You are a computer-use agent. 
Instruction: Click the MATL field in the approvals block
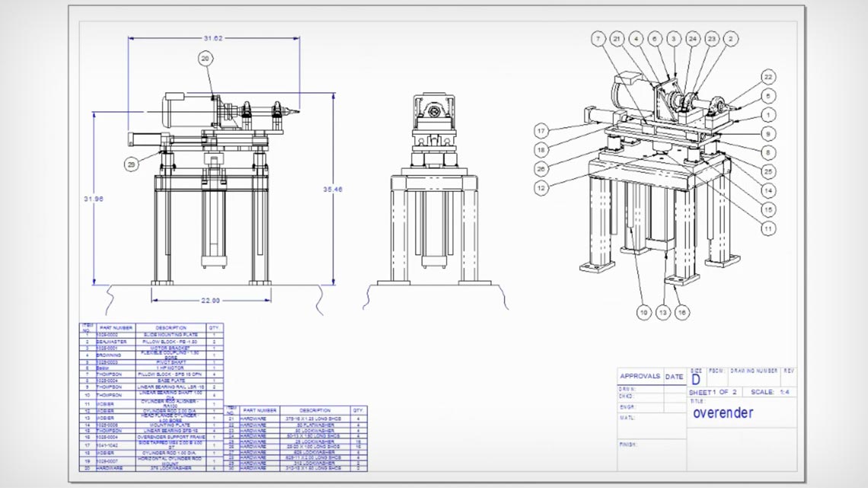click(627, 416)
